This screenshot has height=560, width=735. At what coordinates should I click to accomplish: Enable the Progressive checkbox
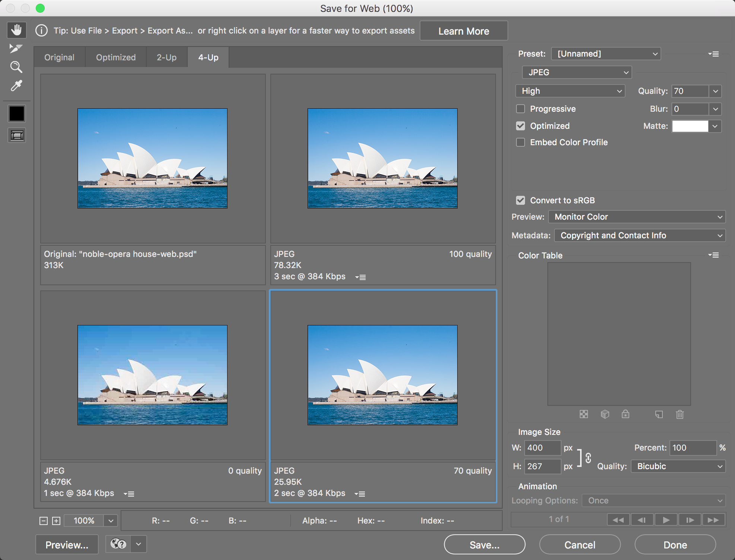[521, 109]
